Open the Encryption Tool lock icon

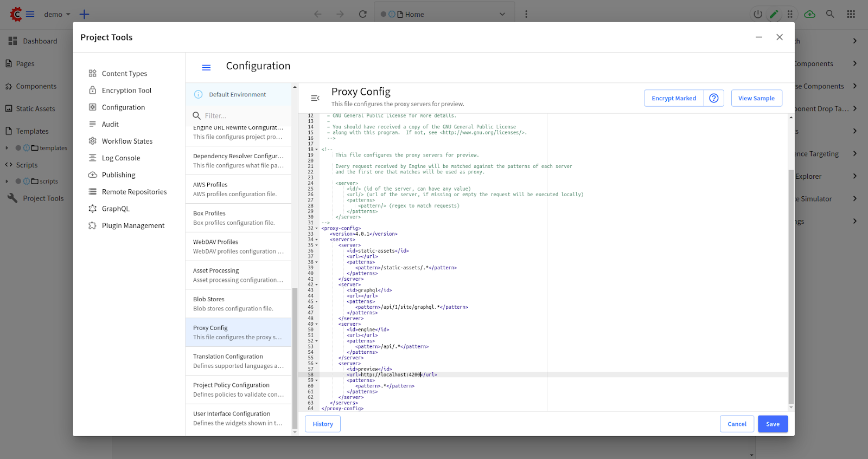[93, 90]
